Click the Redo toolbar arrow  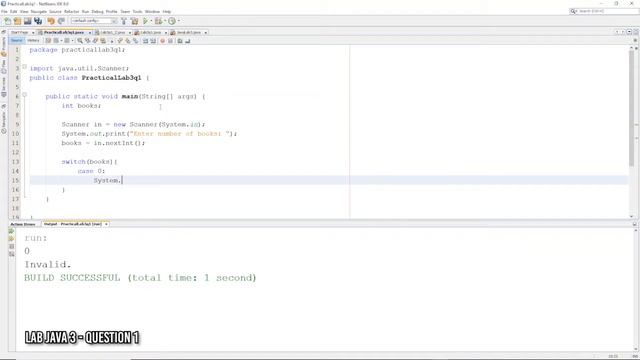[61, 21]
